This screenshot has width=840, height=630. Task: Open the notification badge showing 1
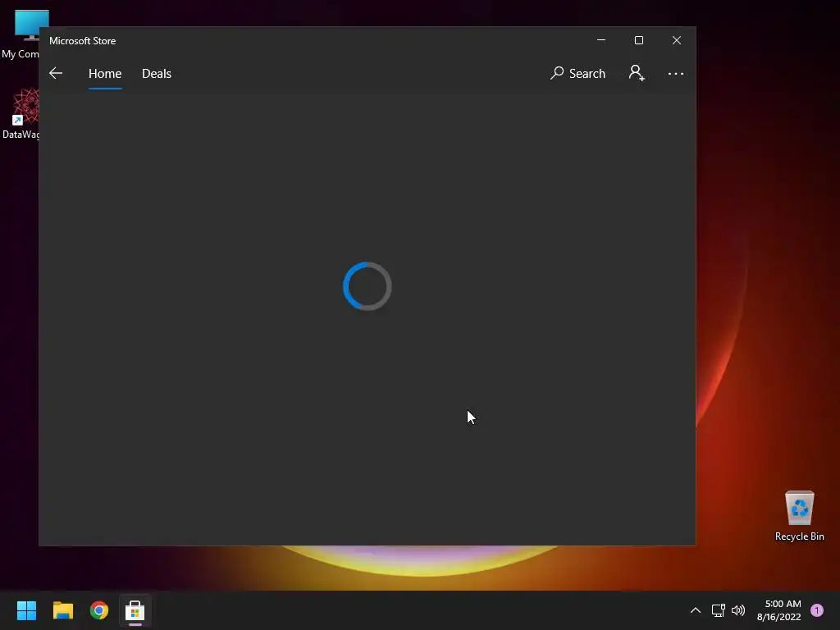(817, 610)
